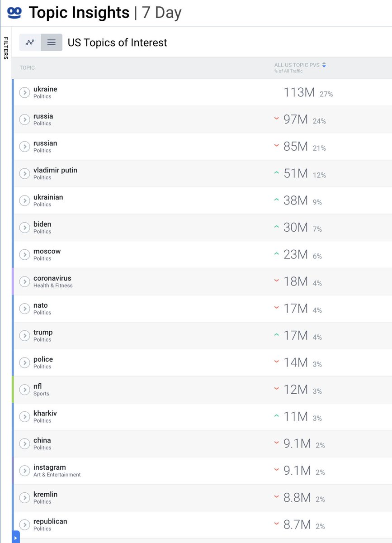Screen dimensions: 392x543
Task: Open the vertical FILTERS panel tab
Action: [6, 48]
